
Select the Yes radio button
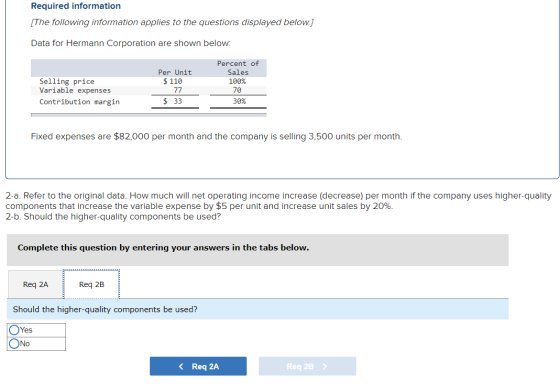pos(14,330)
